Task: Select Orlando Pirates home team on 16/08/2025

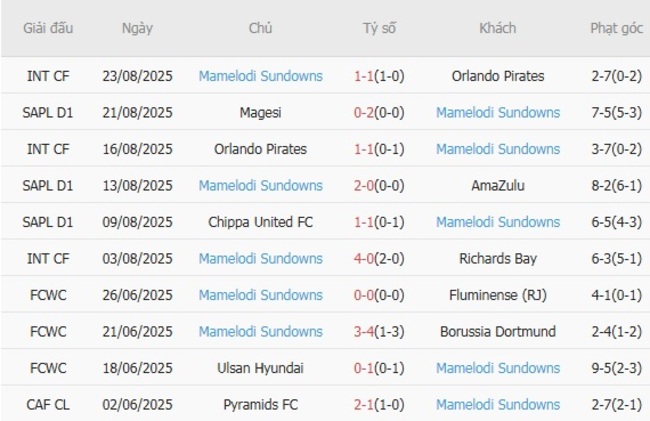Action: click(260, 149)
